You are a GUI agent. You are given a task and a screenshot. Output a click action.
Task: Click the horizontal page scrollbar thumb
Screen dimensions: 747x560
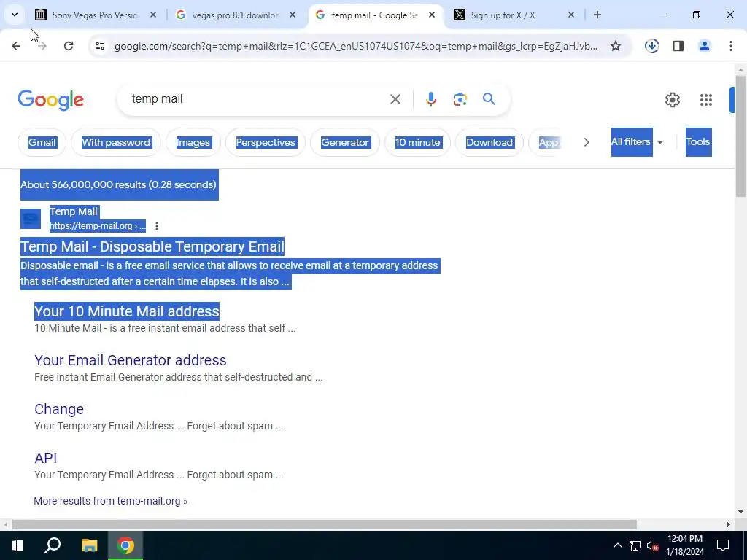point(324,524)
